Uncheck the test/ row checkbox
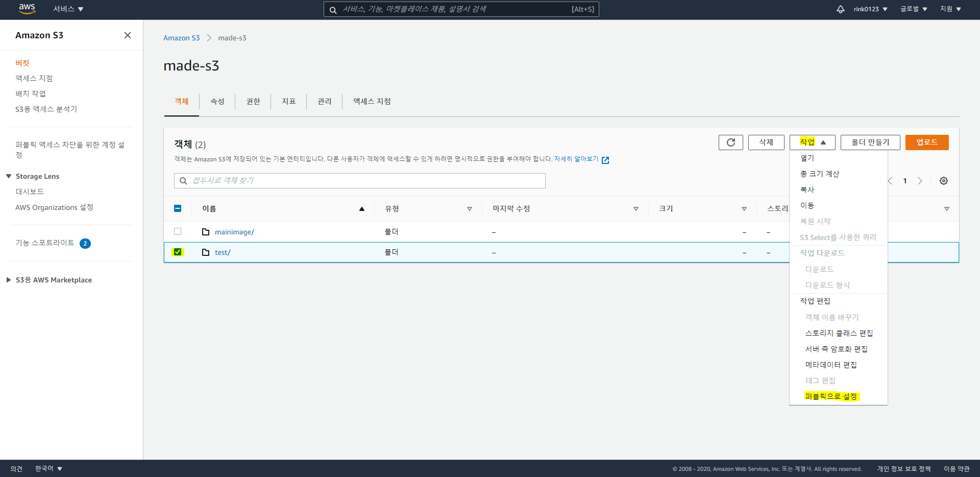 pos(178,252)
